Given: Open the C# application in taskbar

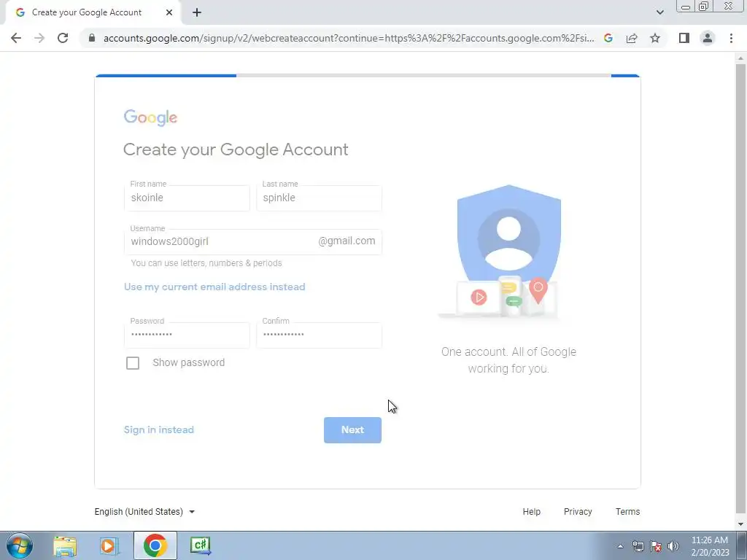Looking at the screenshot, I should click(x=200, y=545).
